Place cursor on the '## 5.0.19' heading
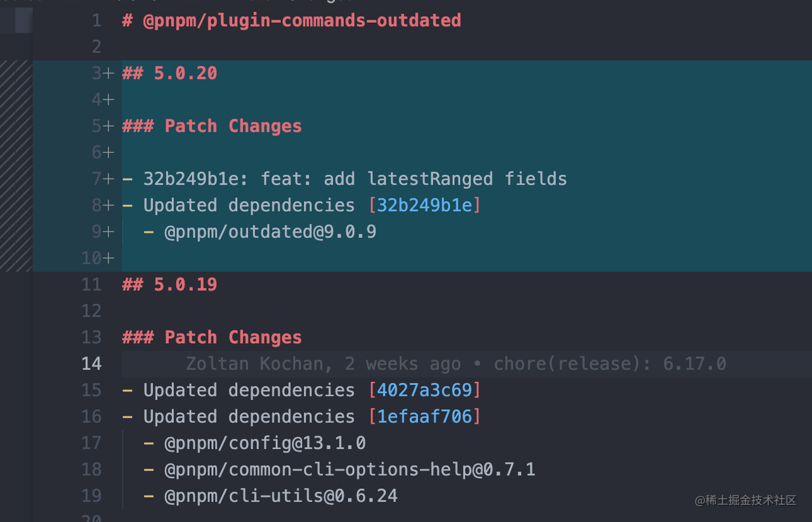The width and height of the screenshot is (812, 522). point(170,285)
